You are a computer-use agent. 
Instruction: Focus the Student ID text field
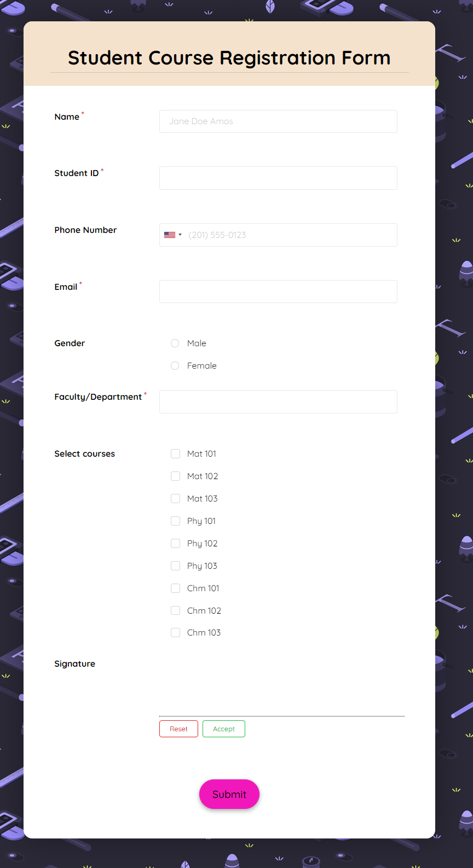278,178
